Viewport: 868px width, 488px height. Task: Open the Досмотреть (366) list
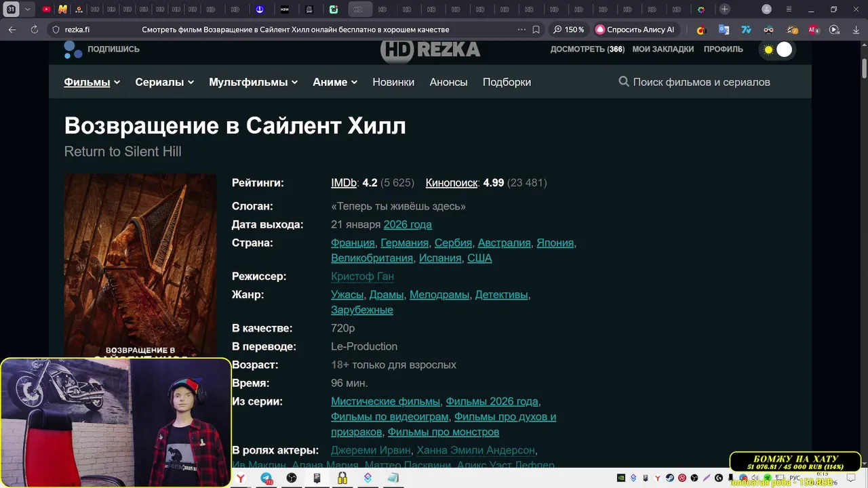point(587,49)
